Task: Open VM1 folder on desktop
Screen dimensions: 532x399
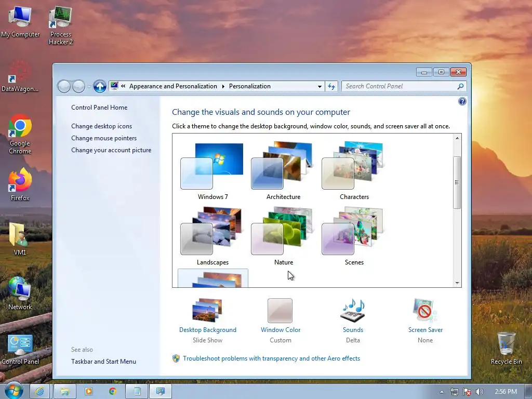Action: [20, 239]
